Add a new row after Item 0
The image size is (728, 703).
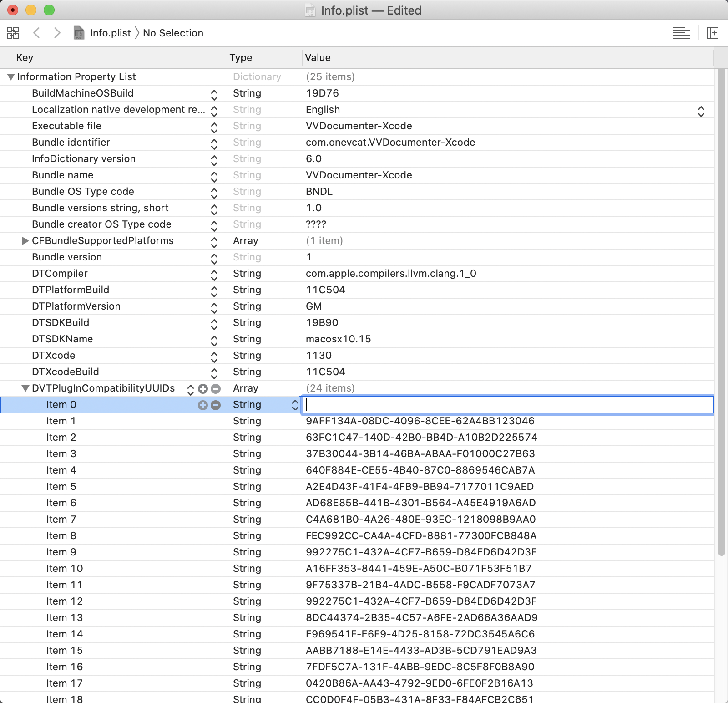click(x=203, y=405)
